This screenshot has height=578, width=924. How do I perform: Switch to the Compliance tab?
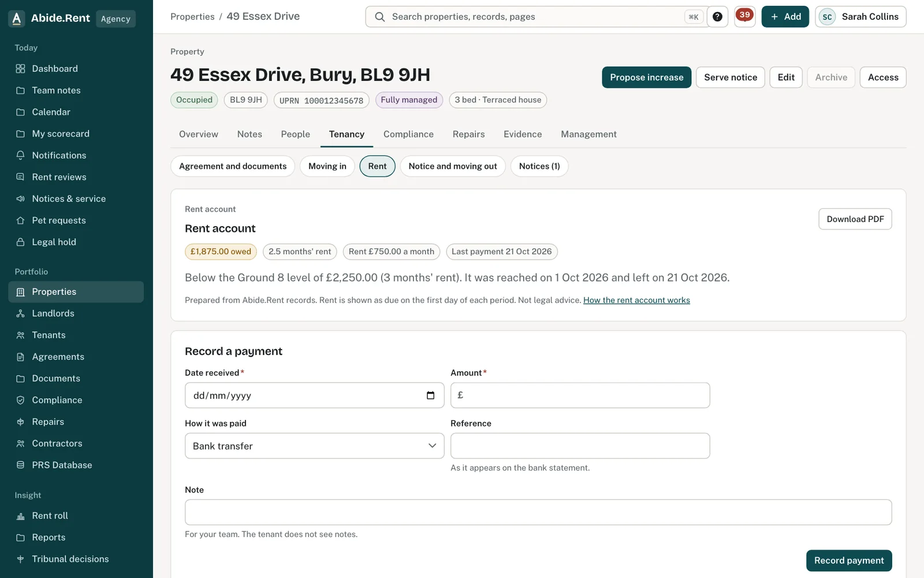tap(408, 134)
